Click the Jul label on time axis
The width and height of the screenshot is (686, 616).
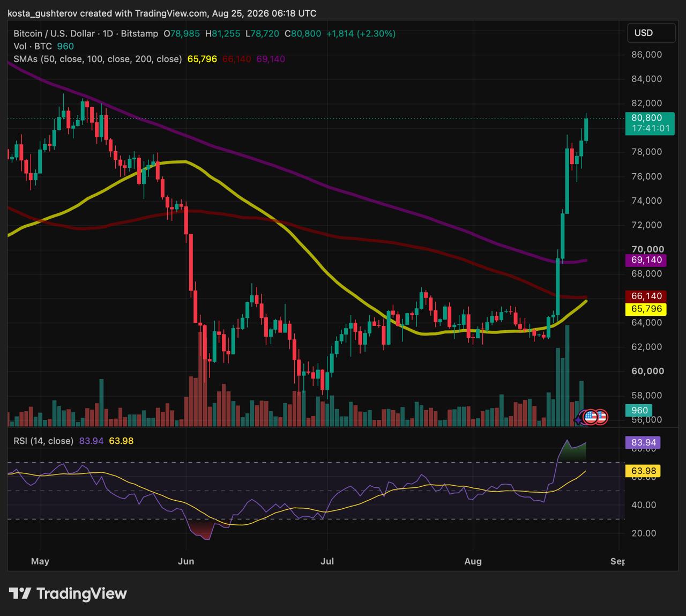pyautogui.click(x=327, y=561)
